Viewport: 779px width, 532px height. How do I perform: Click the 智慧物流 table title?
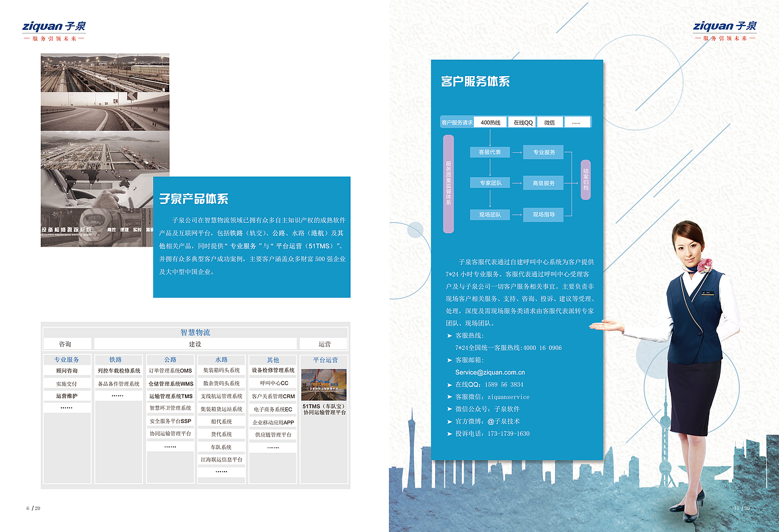[195, 332]
